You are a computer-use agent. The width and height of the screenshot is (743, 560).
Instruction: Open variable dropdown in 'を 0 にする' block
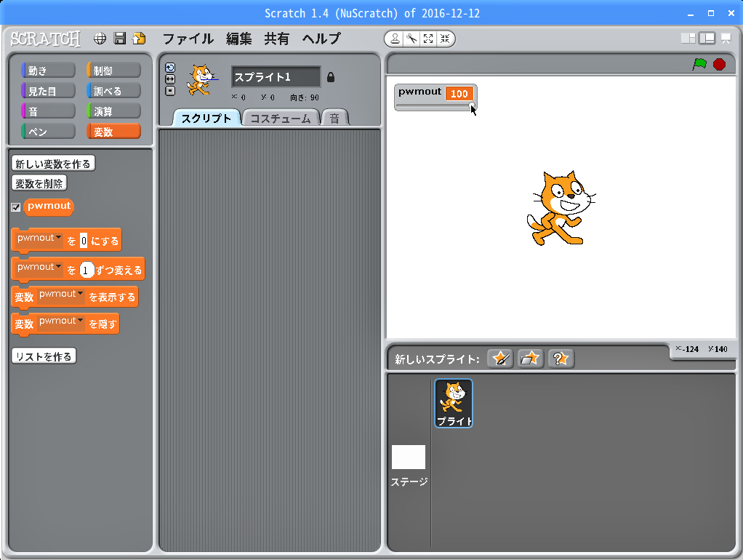[x=58, y=238]
